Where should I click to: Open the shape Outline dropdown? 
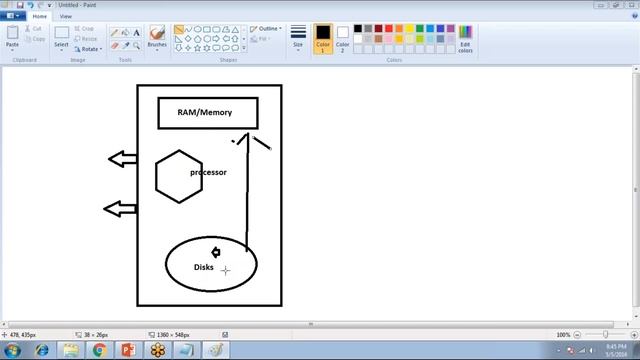(x=266, y=29)
